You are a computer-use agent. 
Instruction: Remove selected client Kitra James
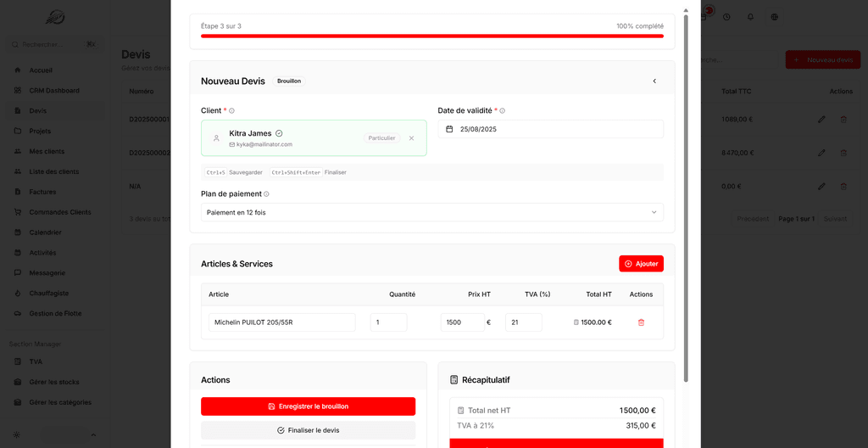point(411,138)
